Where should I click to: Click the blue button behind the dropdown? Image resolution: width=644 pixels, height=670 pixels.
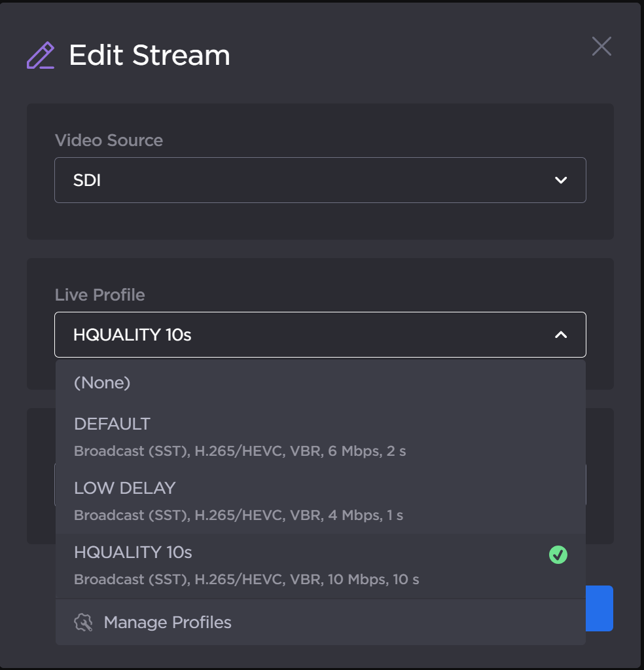599,608
